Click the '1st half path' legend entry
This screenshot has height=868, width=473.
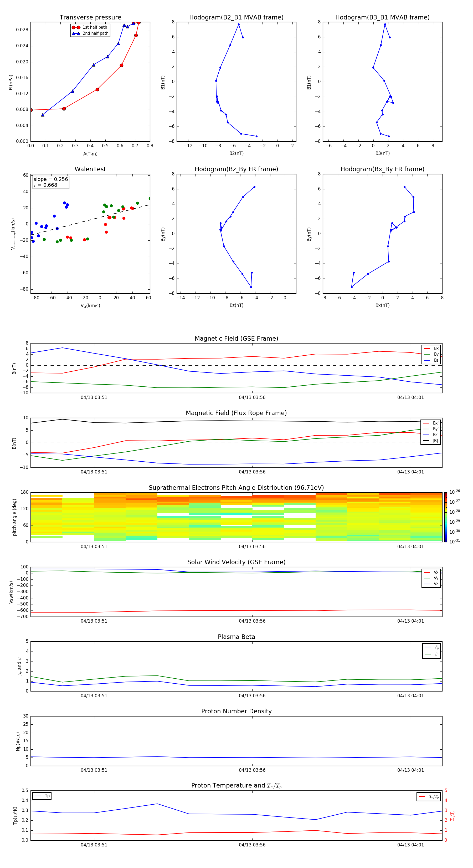[90, 27]
